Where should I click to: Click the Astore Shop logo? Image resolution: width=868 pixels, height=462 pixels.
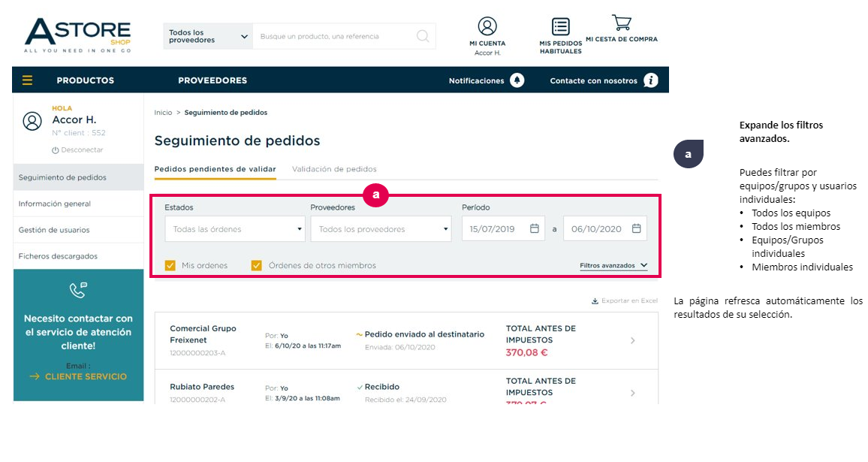tap(77, 35)
